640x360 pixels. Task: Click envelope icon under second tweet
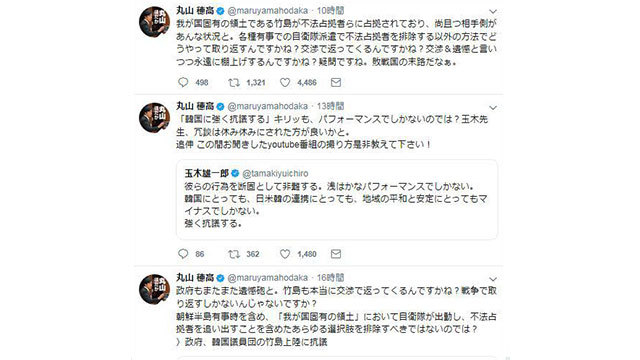(x=336, y=254)
